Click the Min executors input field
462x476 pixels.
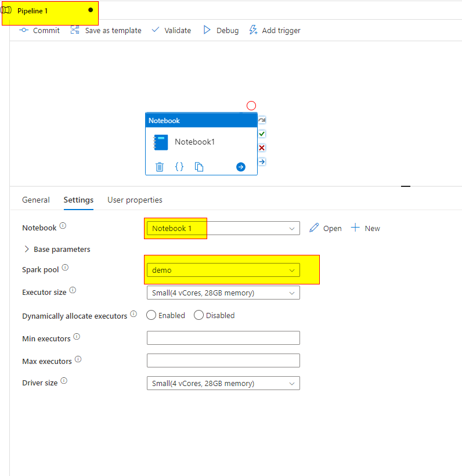pyautogui.click(x=223, y=338)
